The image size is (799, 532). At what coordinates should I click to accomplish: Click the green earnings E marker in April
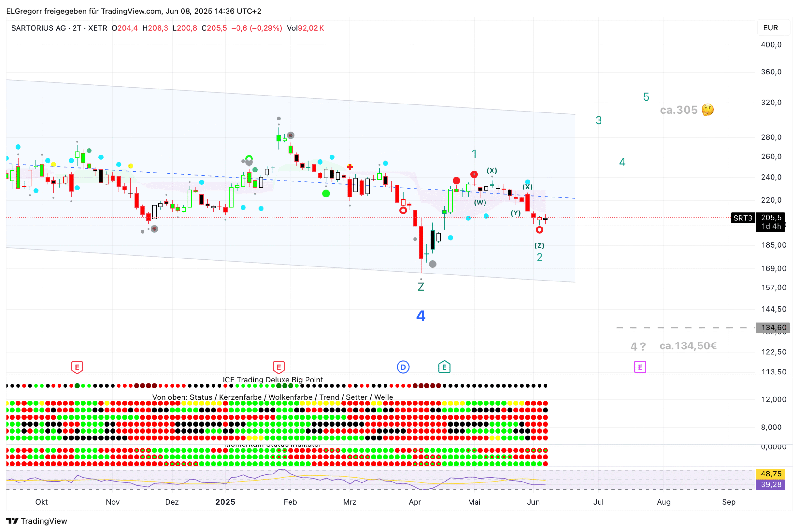[444, 367]
